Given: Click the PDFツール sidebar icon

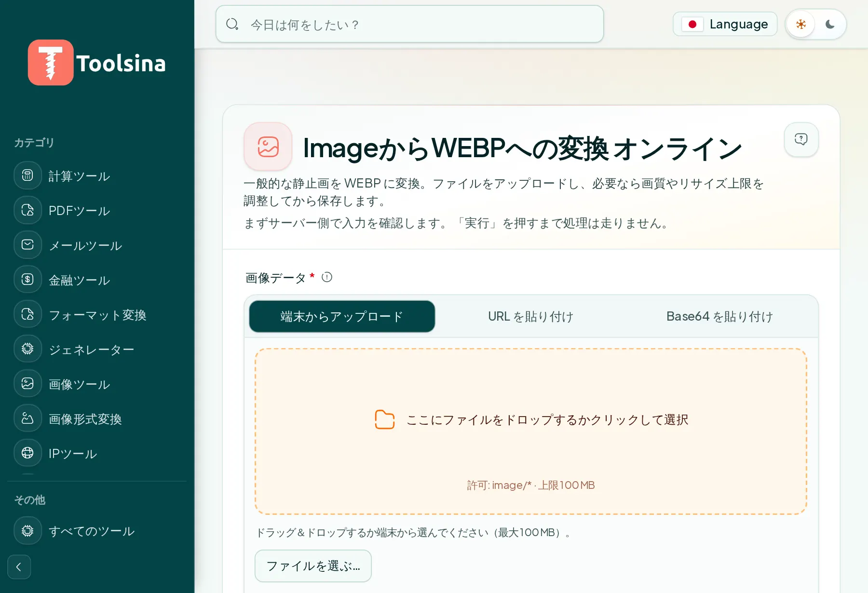Looking at the screenshot, I should [x=27, y=210].
